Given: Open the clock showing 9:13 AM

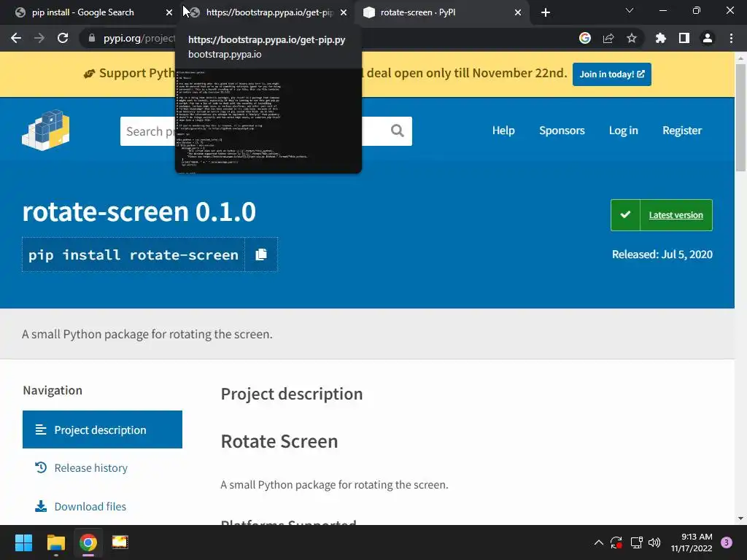Looking at the screenshot, I should click(692, 542).
